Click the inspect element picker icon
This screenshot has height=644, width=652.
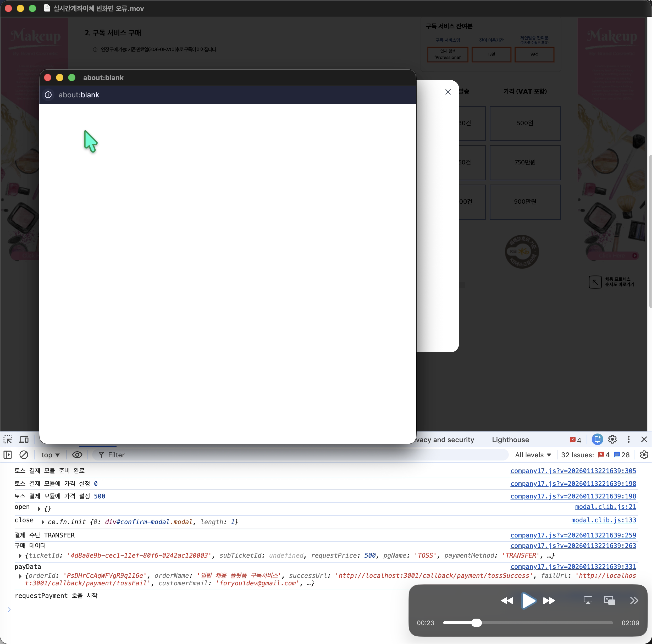point(8,439)
